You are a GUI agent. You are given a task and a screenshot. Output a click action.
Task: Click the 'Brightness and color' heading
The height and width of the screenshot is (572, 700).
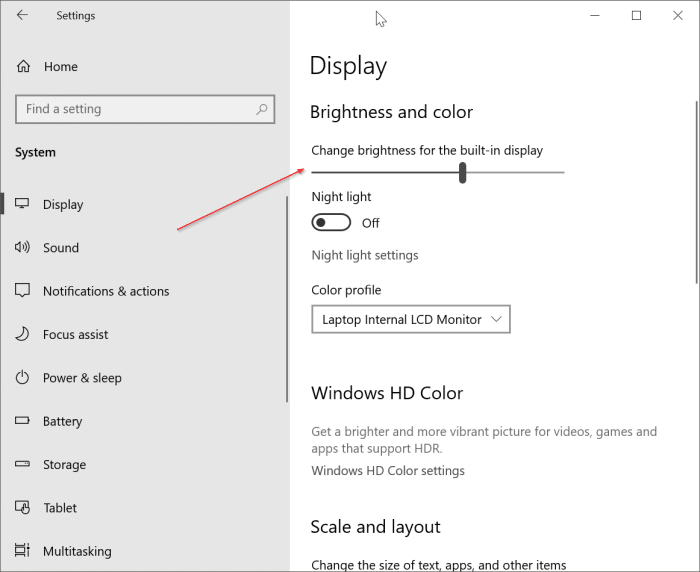point(392,112)
